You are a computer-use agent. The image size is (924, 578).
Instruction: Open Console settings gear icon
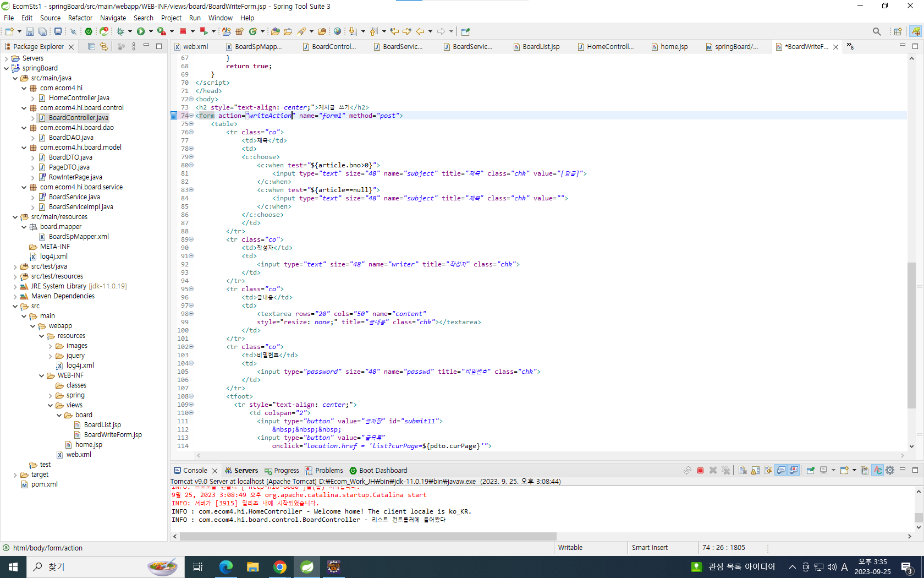pos(890,471)
